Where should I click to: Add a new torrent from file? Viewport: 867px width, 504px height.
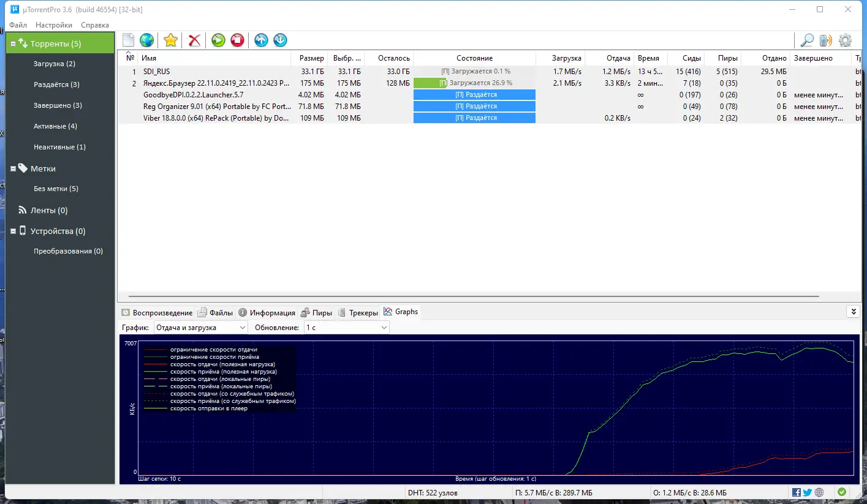tap(128, 40)
